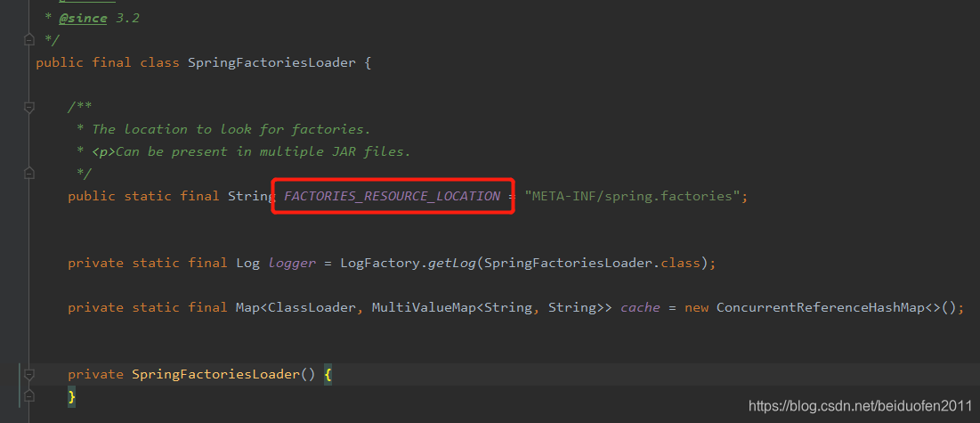Screen dimensions: 980x423
Task: Fold the comment starting above 'The location to look'
Action: pyautogui.click(x=28, y=108)
